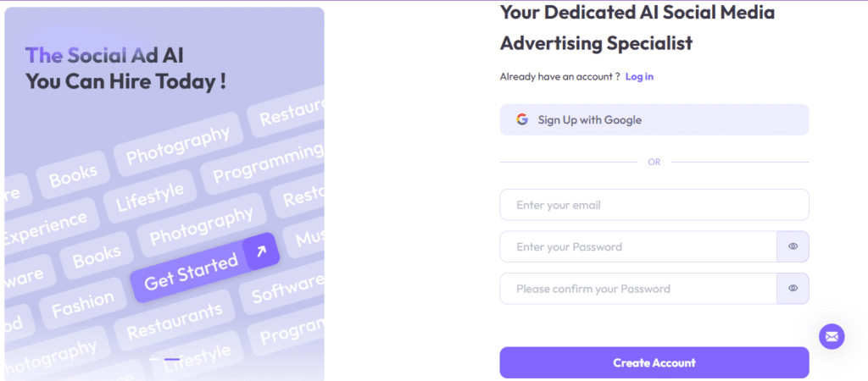868x381 pixels.
Task: Open the mail chat bubble icon
Action: coord(832,336)
